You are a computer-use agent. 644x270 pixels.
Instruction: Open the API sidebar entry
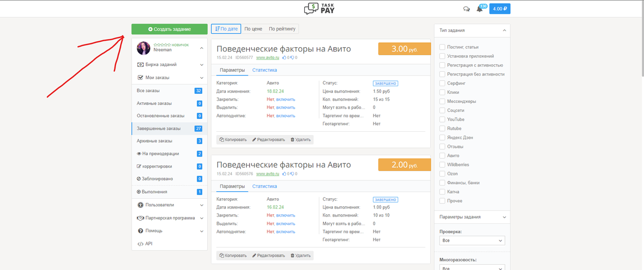click(x=169, y=244)
